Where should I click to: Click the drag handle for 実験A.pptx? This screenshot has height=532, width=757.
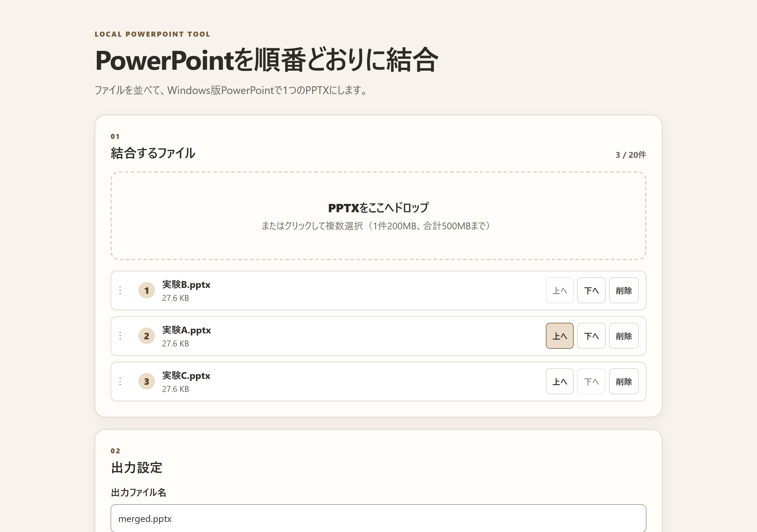pos(120,336)
